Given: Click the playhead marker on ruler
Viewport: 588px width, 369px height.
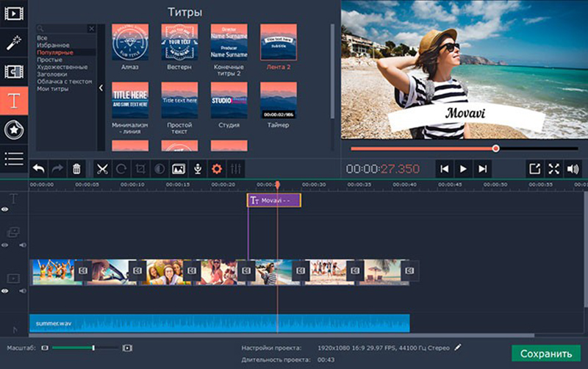Looking at the screenshot, I should tap(278, 184).
